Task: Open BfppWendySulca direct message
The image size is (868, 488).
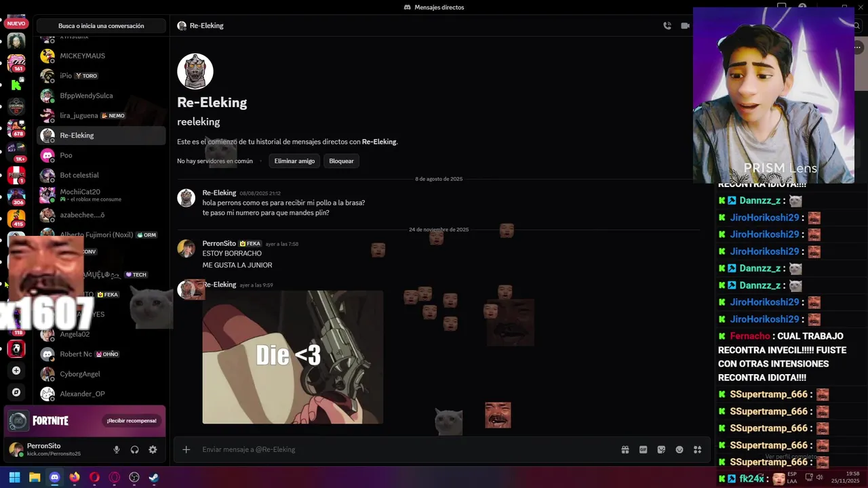Action: click(x=101, y=96)
